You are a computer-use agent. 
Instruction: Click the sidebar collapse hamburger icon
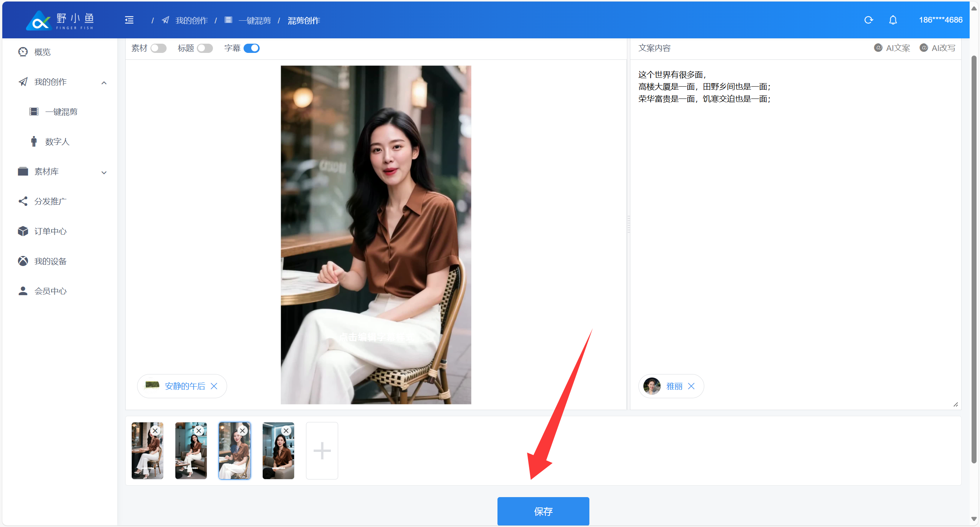tap(129, 20)
